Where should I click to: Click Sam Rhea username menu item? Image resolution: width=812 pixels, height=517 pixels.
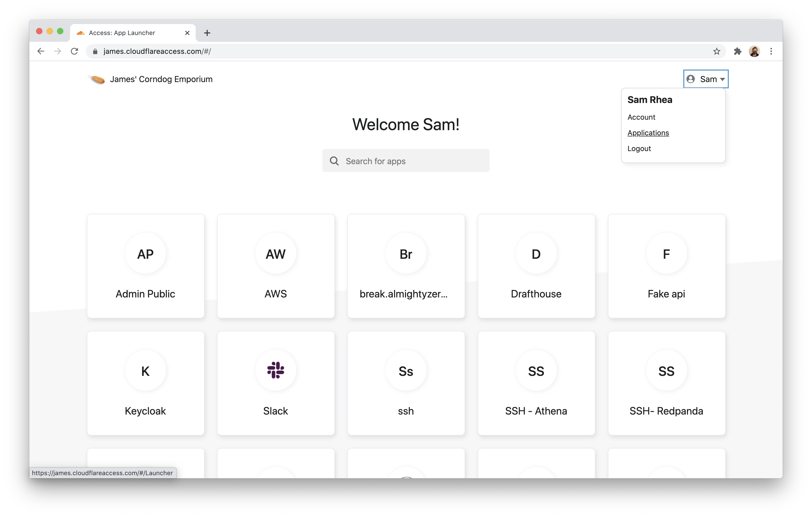point(649,99)
